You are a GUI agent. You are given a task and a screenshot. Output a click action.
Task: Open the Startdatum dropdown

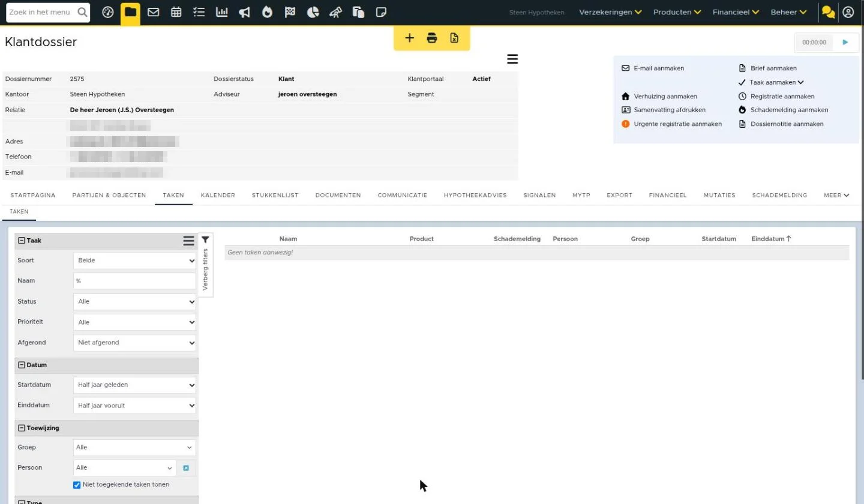click(134, 385)
